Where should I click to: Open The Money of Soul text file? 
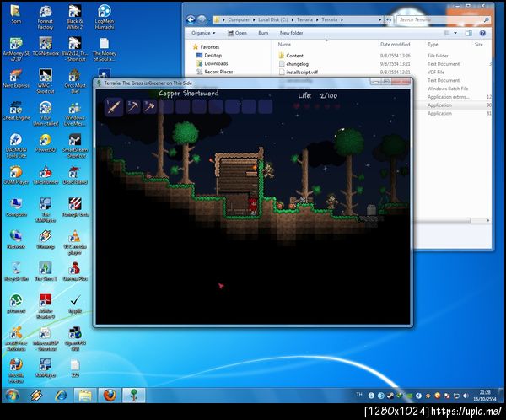tap(105, 49)
